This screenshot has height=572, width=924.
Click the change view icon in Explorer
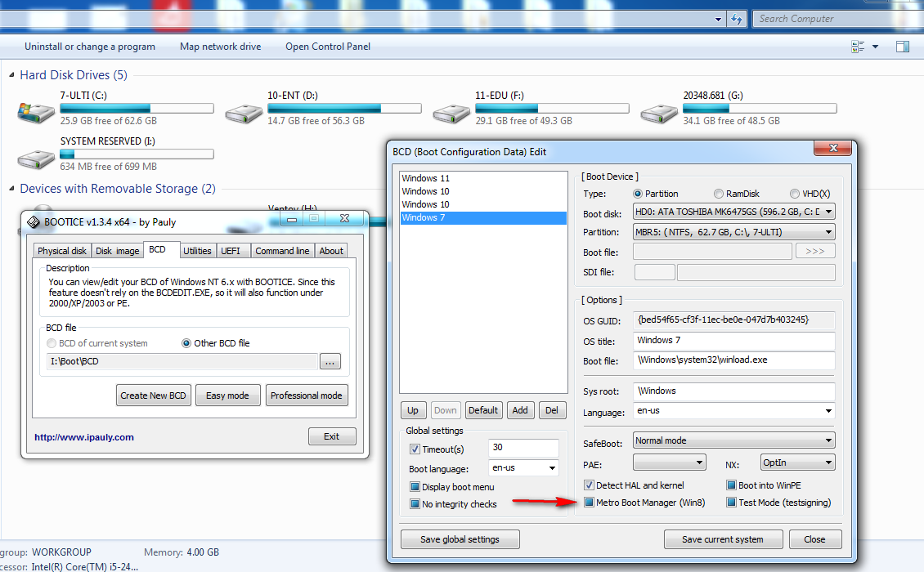click(x=858, y=47)
